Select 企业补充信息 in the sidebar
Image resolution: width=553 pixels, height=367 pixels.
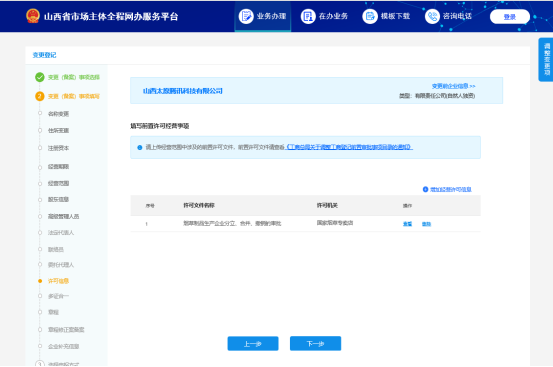pyautogui.click(x=63, y=346)
